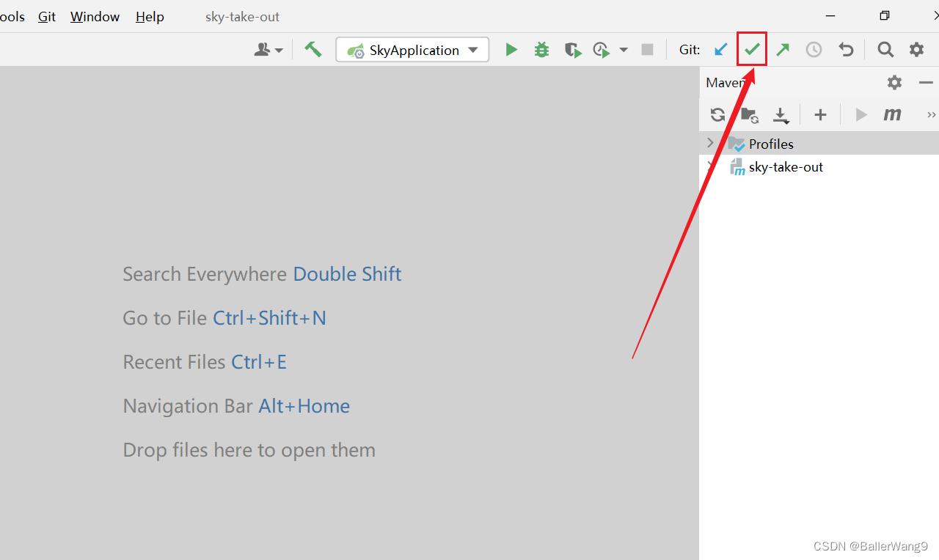The image size is (939, 560).
Task: Add Maven project with plus icon
Action: click(821, 114)
